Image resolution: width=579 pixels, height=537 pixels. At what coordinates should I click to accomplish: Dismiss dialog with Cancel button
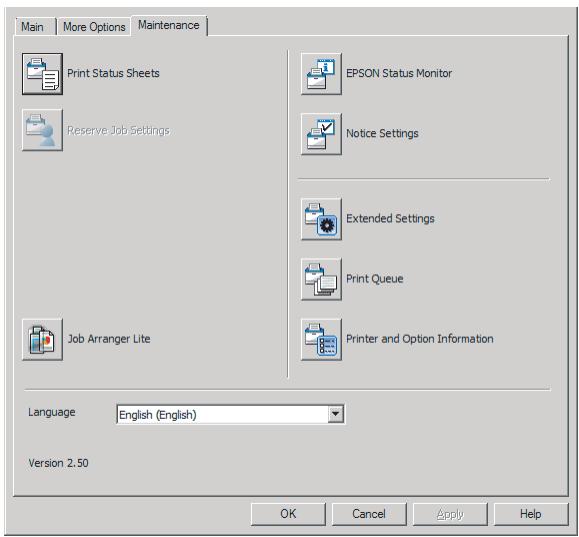[369, 514]
